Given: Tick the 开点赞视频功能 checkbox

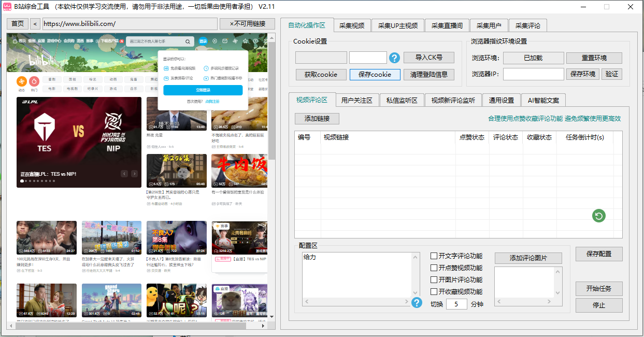Looking at the screenshot, I should (x=434, y=268).
